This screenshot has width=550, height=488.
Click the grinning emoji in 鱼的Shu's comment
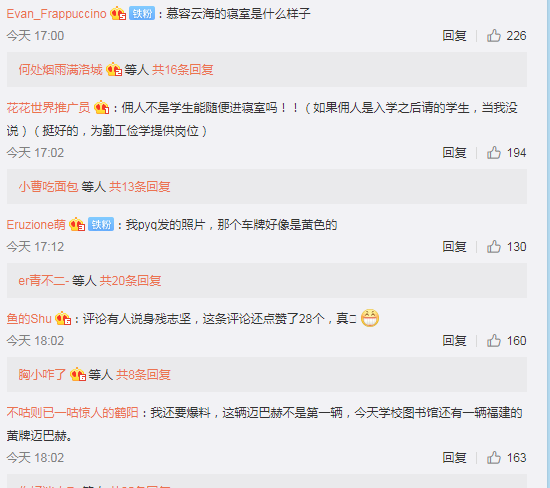coord(370,318)
